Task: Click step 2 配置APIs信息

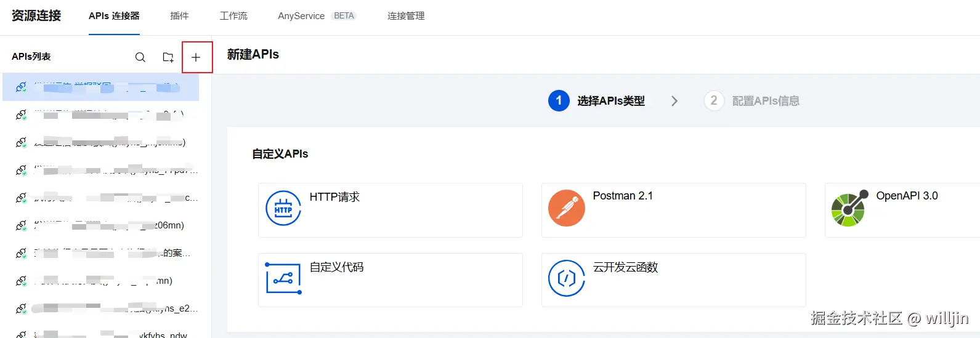Action: pos(752,101)
